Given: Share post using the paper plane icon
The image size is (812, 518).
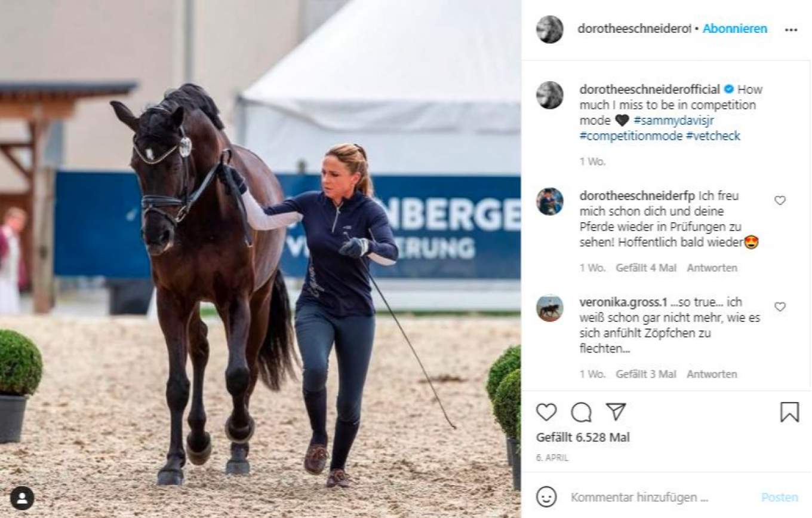Looking at the screenshot, I should click(616, 411).
